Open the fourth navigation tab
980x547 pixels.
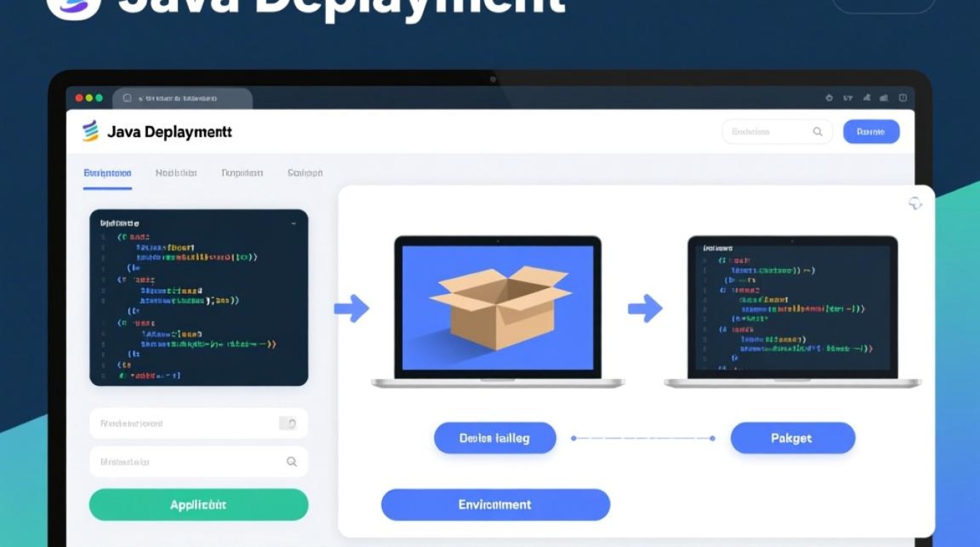point(305,174)
